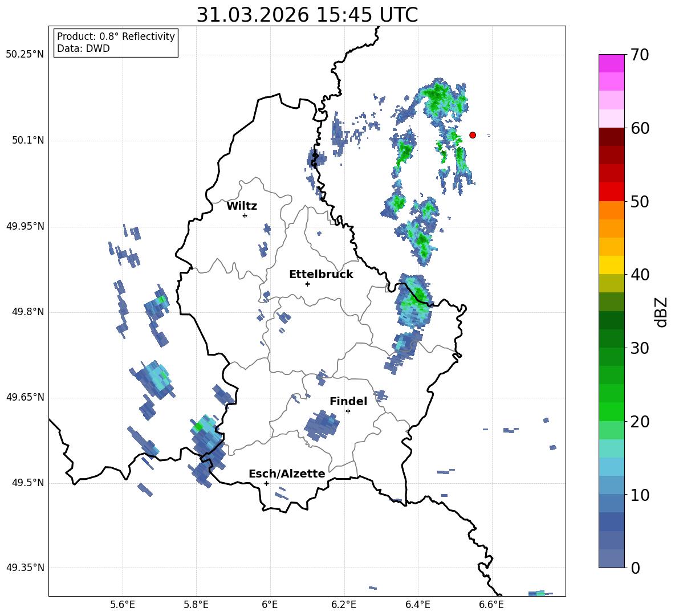Select the Ettelbruck city label
This screenshot has height=616, width=675.
(x=321, y=275)
